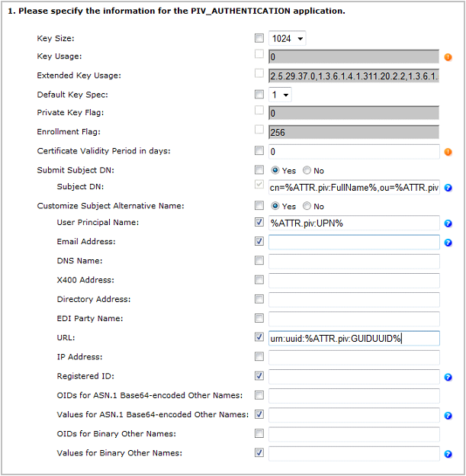Uncheck Values for ASN.1 Base64-encoded Other Names

point(259,414)
